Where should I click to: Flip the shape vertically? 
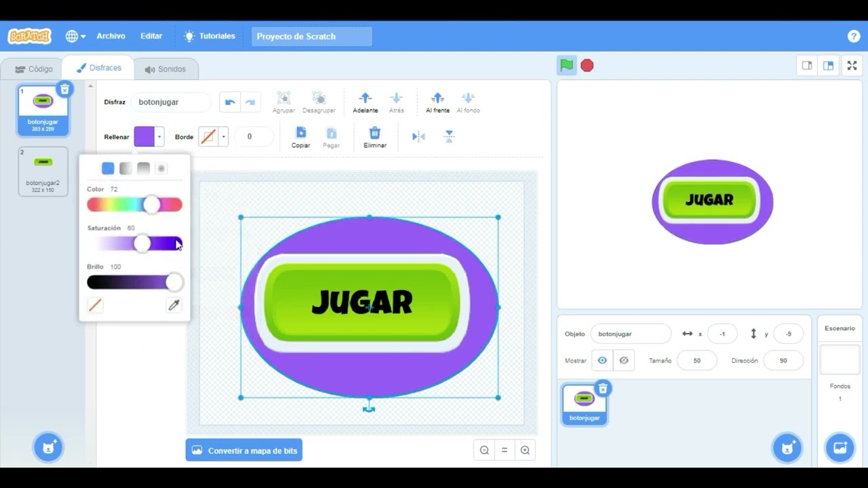(449, 137)
